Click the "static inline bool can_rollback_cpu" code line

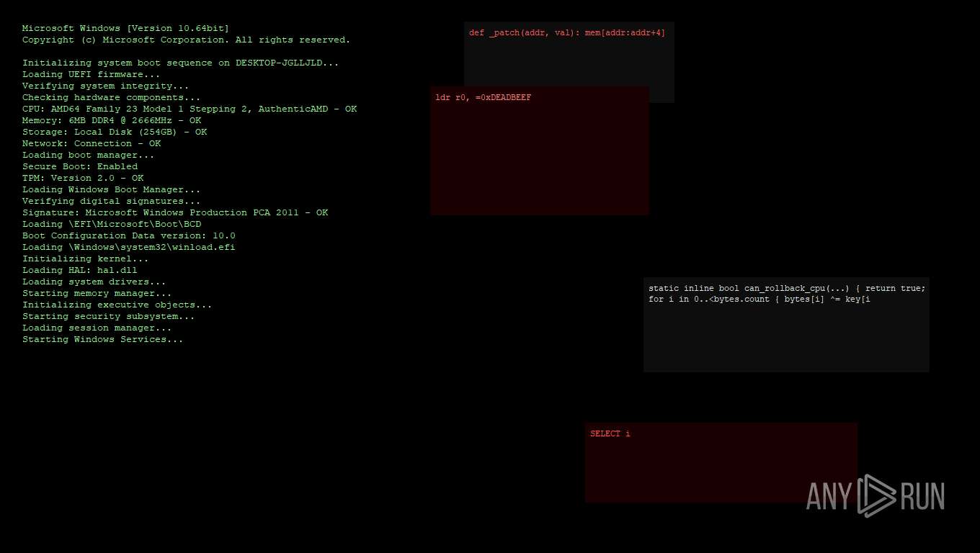tap(787, 289)
